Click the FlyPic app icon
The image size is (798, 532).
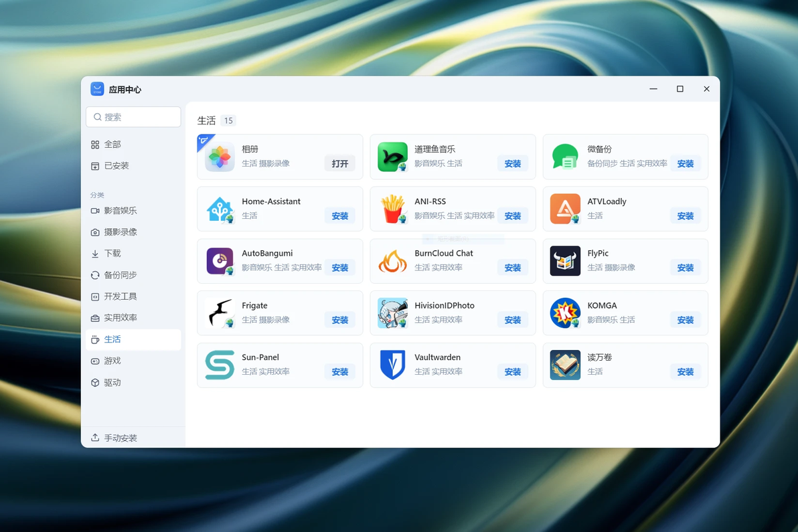[565, 261]
